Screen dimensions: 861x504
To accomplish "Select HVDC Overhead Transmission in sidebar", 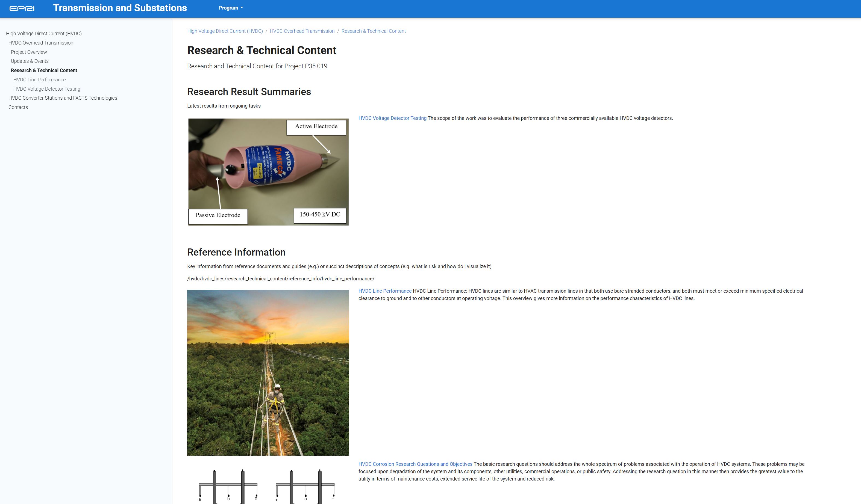I will coord(41,43).
